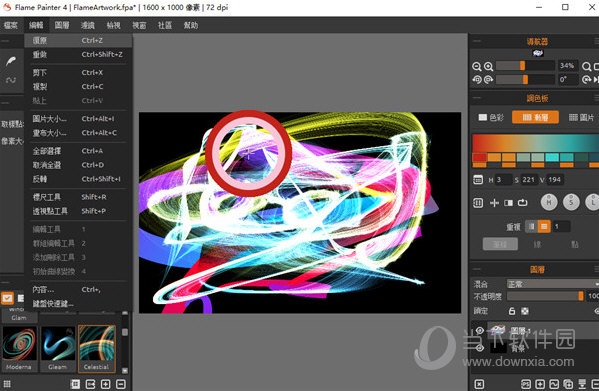Screen dimensions: 599x391
Task: Zoom out using navigator minus magnifier
Action: point(477,66)
